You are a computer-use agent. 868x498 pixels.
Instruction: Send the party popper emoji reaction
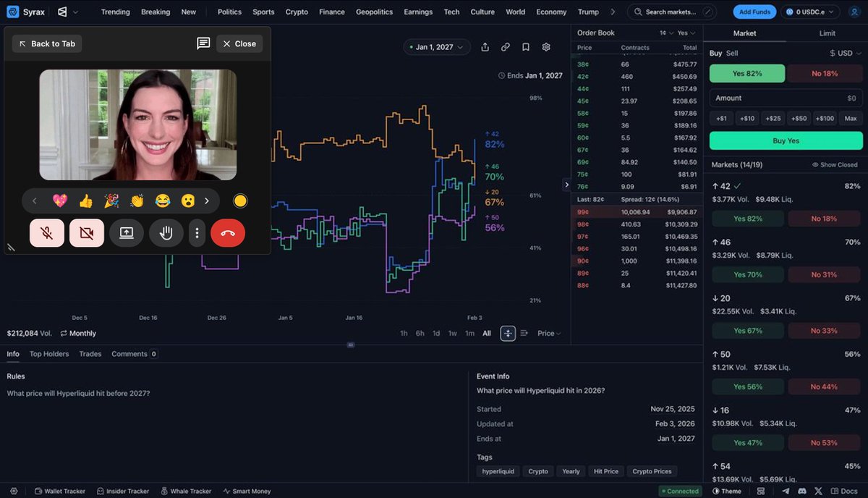(111, 201)
